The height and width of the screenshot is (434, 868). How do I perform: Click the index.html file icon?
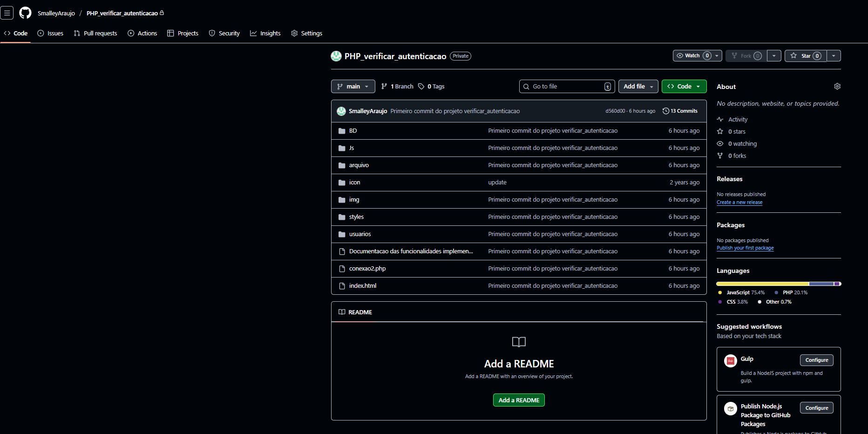[342, 286]
